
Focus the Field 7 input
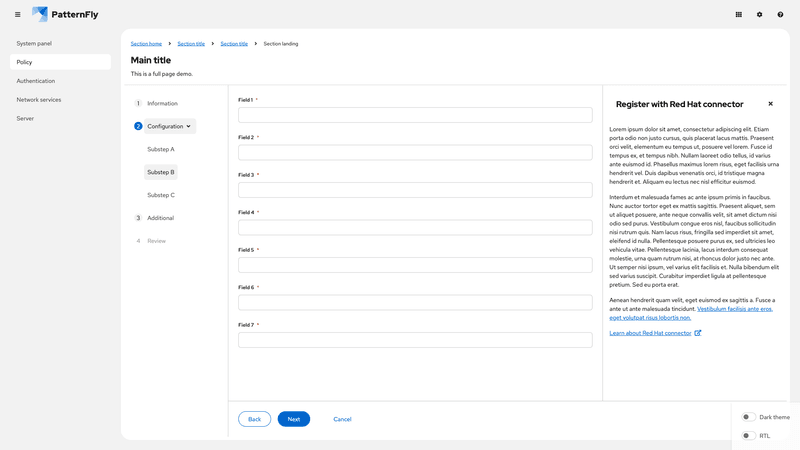pos(415,340)
